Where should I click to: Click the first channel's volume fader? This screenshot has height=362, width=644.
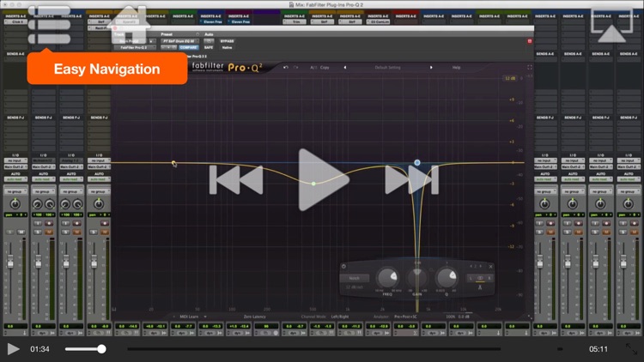[9, 261]
